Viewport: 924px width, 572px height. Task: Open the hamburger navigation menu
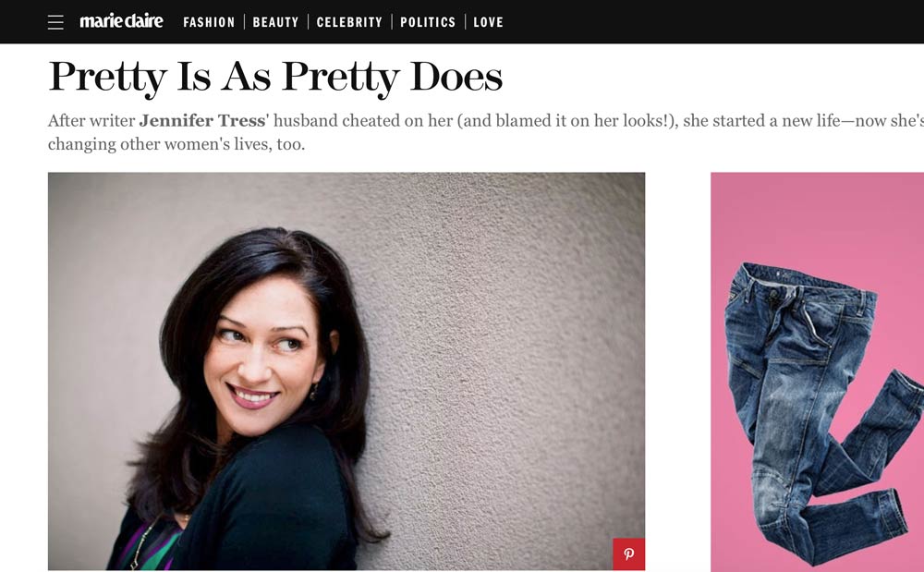tap(55, 22)
